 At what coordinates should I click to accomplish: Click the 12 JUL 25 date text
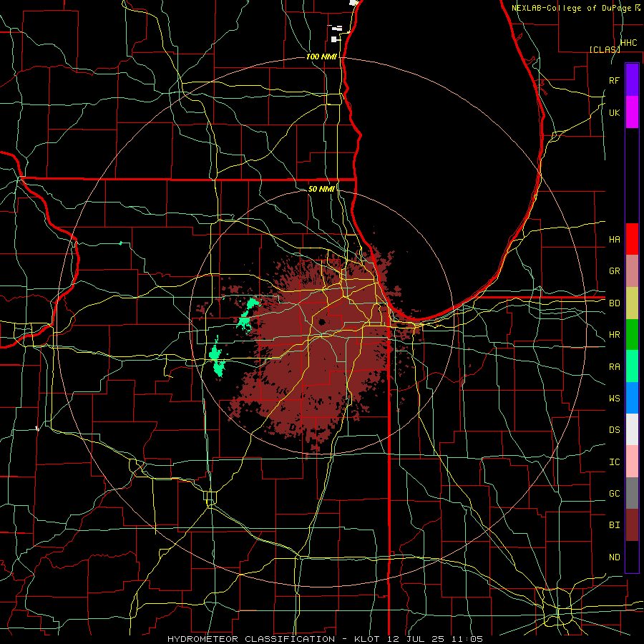[416, 639]
